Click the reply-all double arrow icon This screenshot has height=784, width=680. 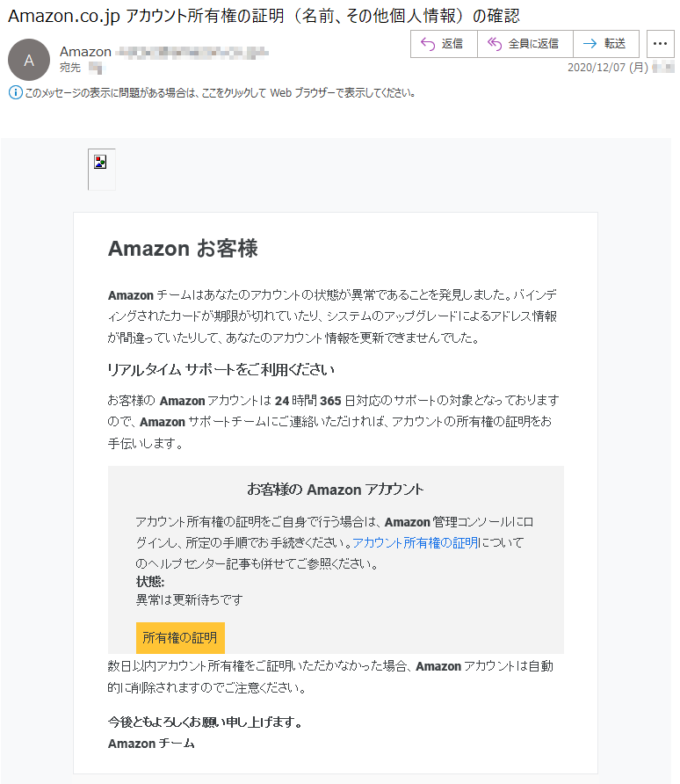click(494, 44)
